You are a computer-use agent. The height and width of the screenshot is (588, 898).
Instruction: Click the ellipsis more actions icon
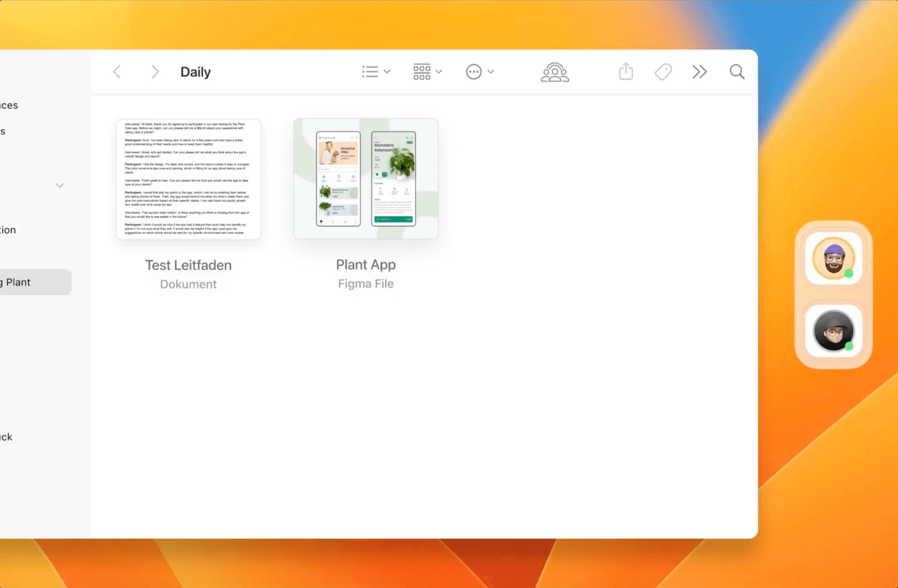(x=474, y=72)
